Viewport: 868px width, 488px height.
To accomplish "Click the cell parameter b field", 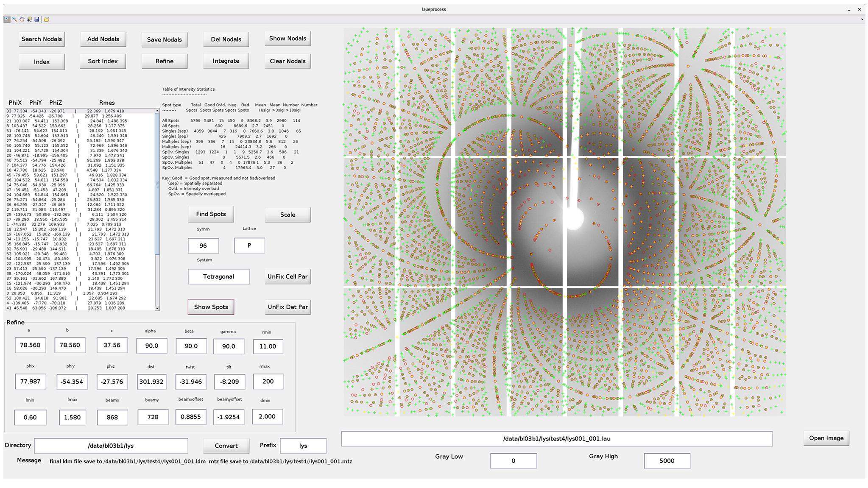I will click(x=70, y=345).
